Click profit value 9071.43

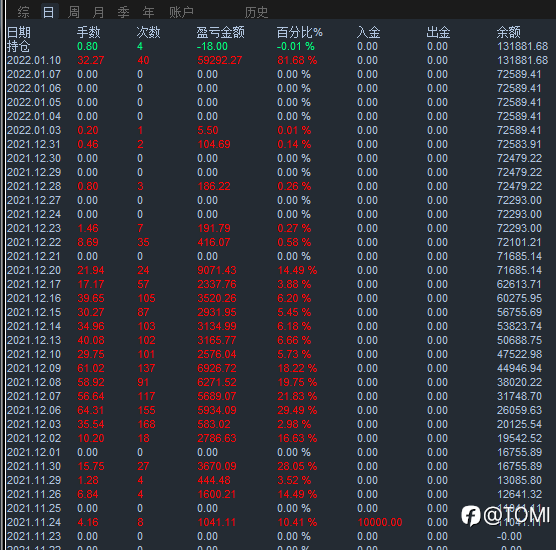tap(217, 271)
